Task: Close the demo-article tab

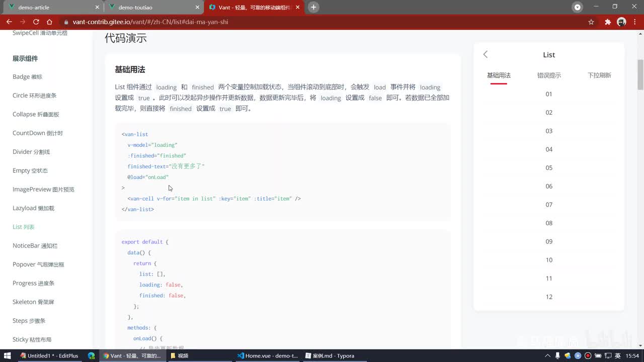Action: click(x=97, y=8)
